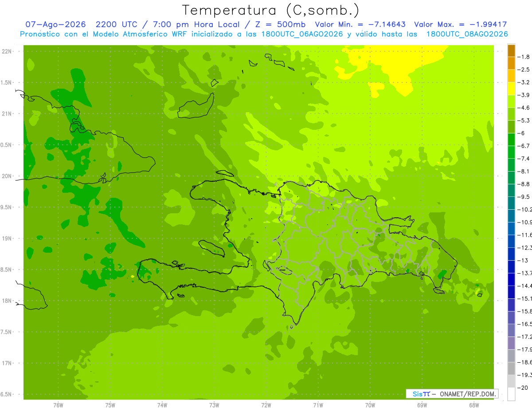Viewport: 532px width, 411px height.
Task: Pick the blue swatch between -13 and -13.7
Action: click(511, 267)
